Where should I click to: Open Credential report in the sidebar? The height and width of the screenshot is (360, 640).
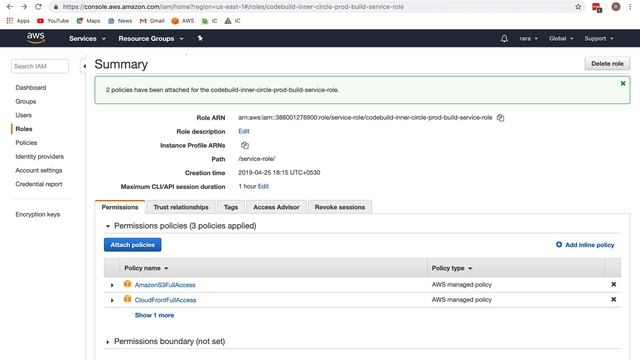pyautogui.click(x=39, y=184)
